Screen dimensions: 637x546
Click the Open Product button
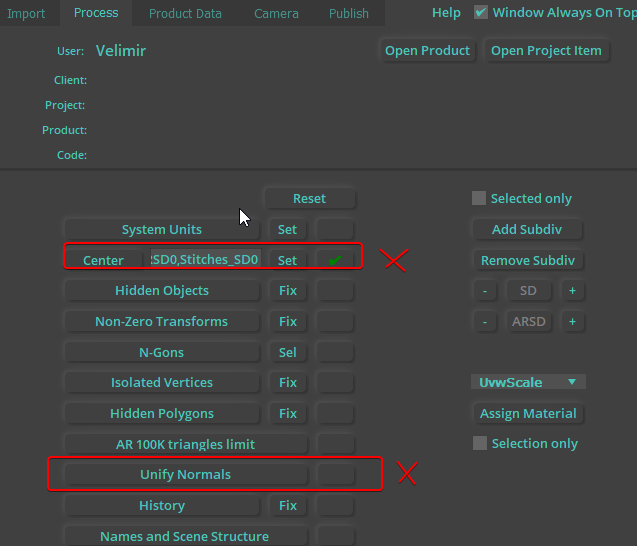point(427,51)
